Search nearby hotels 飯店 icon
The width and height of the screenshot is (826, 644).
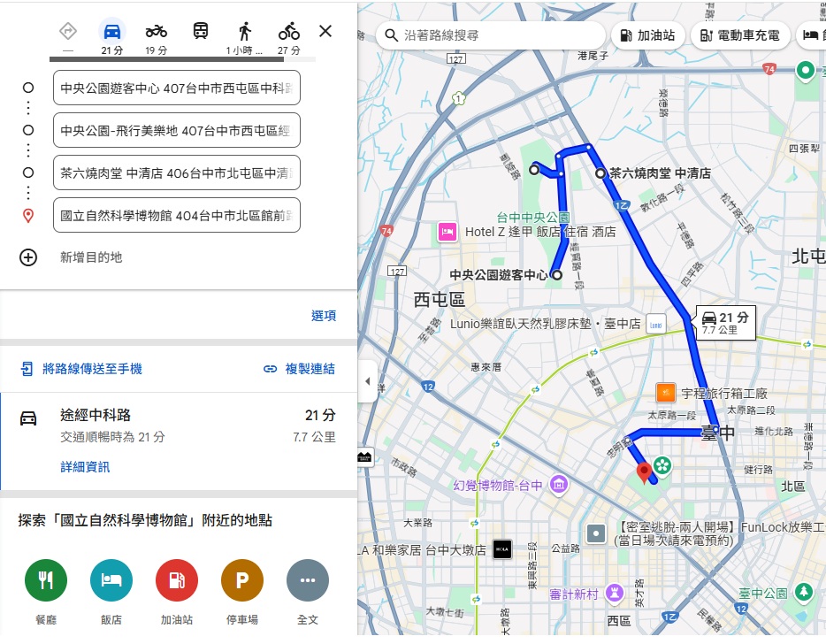click(111, 580)
